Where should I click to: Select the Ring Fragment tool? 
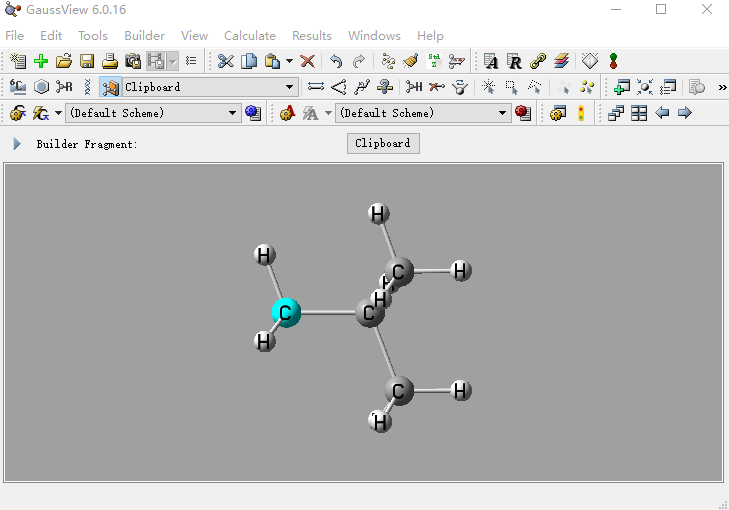pyautogui.click(x=42, y=87)
